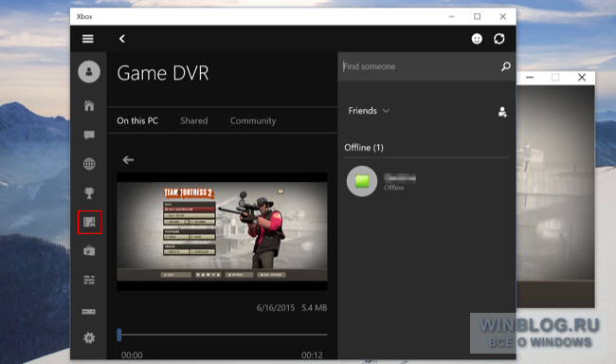Refresh using the circular arrows icon

tap(498, 39)
